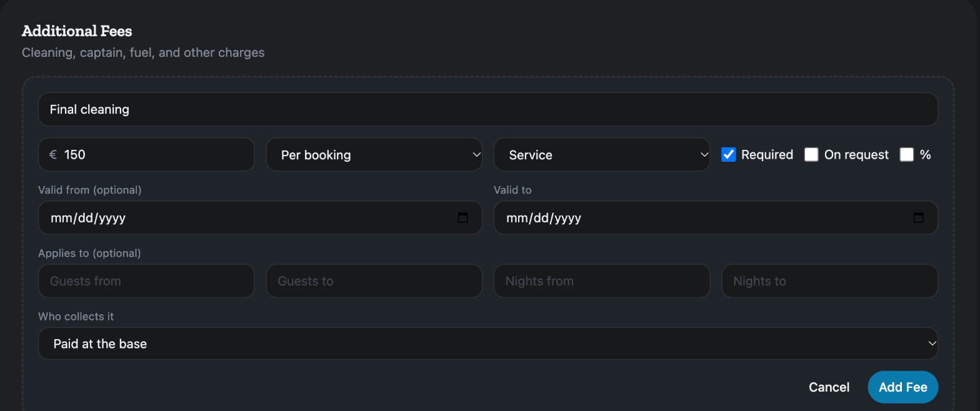The height and width of the screenshot is (411, 980).
Task: Click the 'Applies to (optional)' label
Action: (89, 253)
